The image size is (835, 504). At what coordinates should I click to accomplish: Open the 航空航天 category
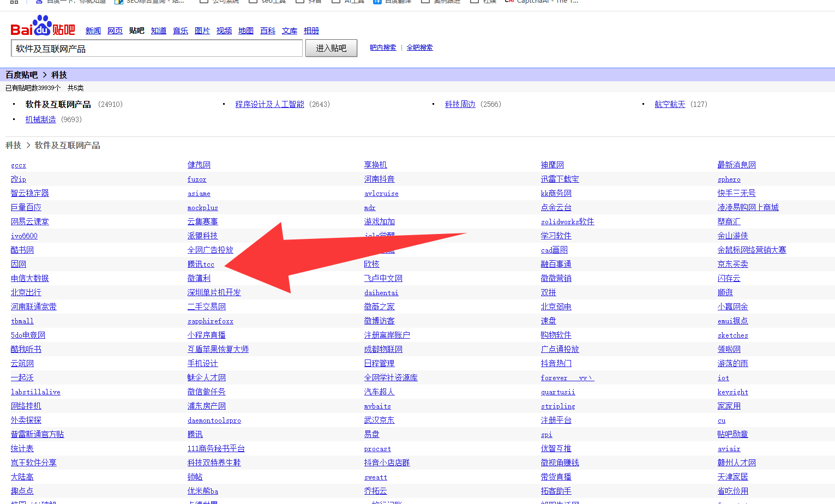coord(670,104)
